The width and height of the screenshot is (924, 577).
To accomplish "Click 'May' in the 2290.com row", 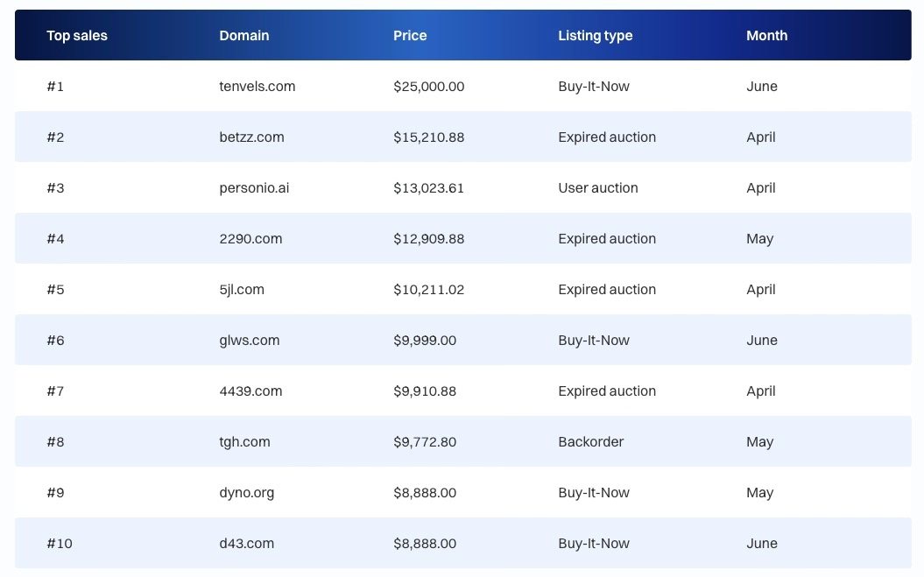I will 759,239.
